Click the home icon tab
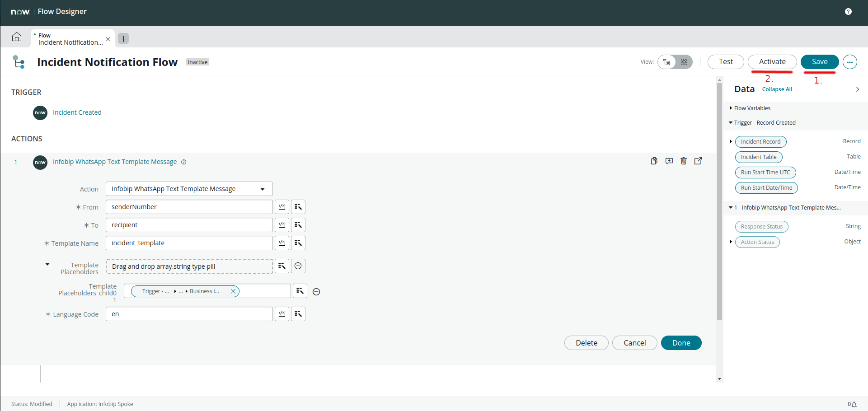Screen dimensions: 868x411 17,37
